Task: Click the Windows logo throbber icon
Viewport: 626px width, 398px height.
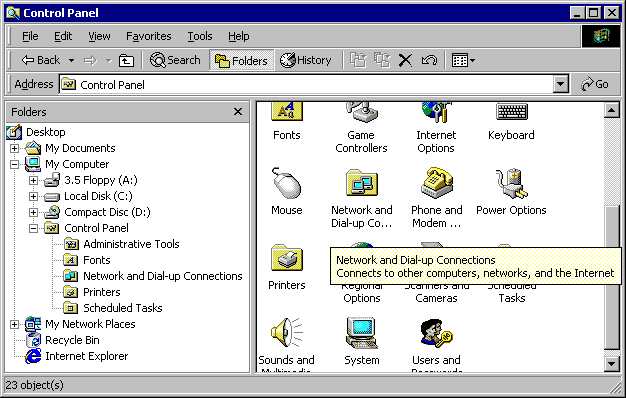Action: tap(601, 36)
